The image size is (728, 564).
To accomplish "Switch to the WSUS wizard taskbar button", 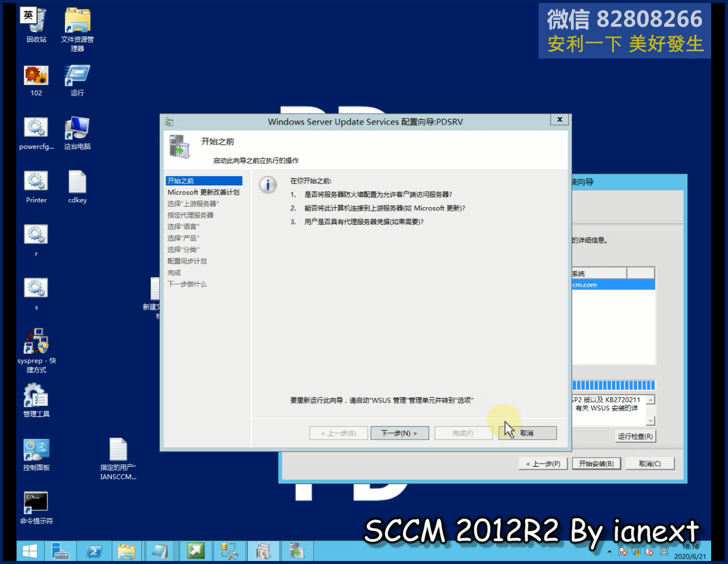I will pyautogui.click(x=297, y=551).
